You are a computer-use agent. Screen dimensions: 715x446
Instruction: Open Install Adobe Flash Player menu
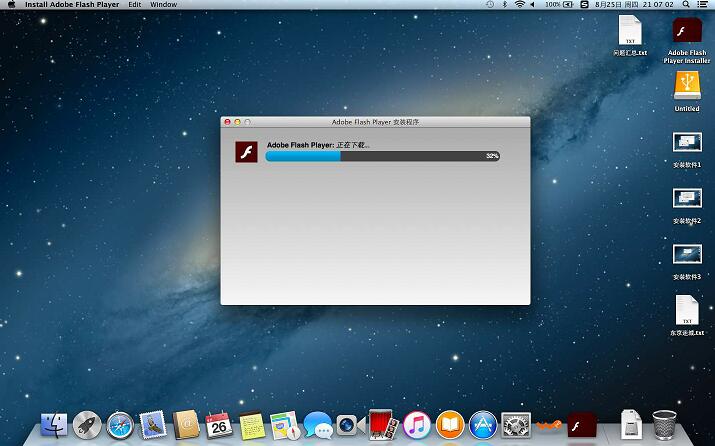click(x=72, y=5)
